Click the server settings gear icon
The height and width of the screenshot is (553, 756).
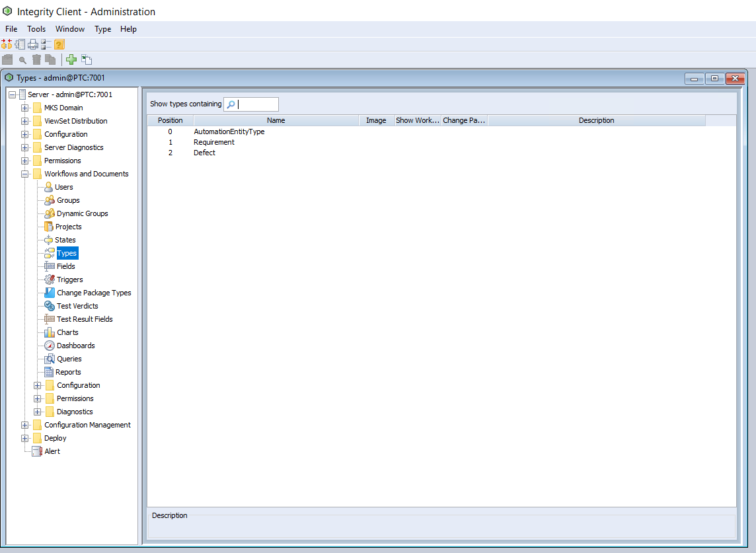(x=20, y=44)
